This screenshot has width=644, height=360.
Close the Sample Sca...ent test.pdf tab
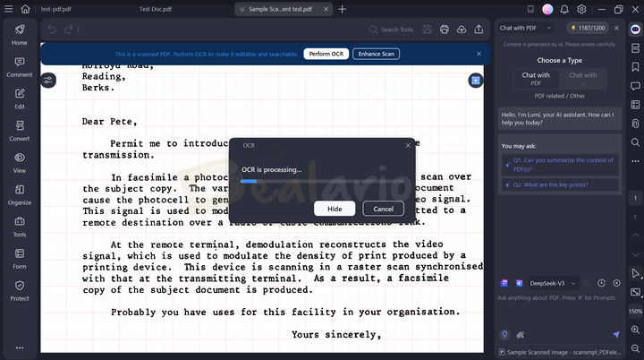(326, 9)
